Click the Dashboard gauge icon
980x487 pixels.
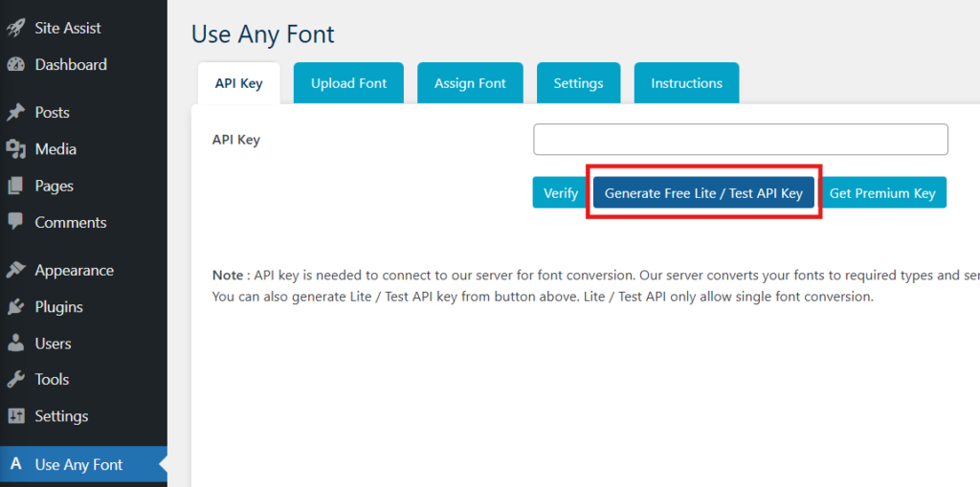point(15,65)
